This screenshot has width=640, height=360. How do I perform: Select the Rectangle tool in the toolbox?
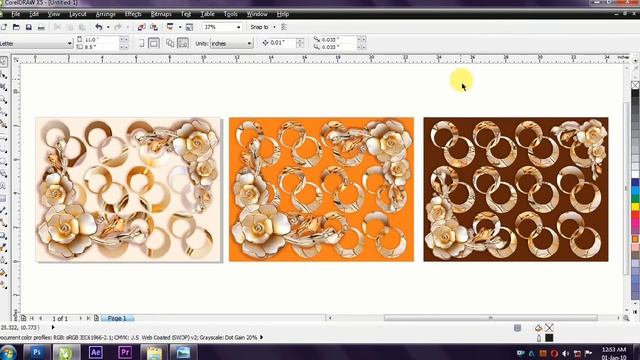coord(3,137)
